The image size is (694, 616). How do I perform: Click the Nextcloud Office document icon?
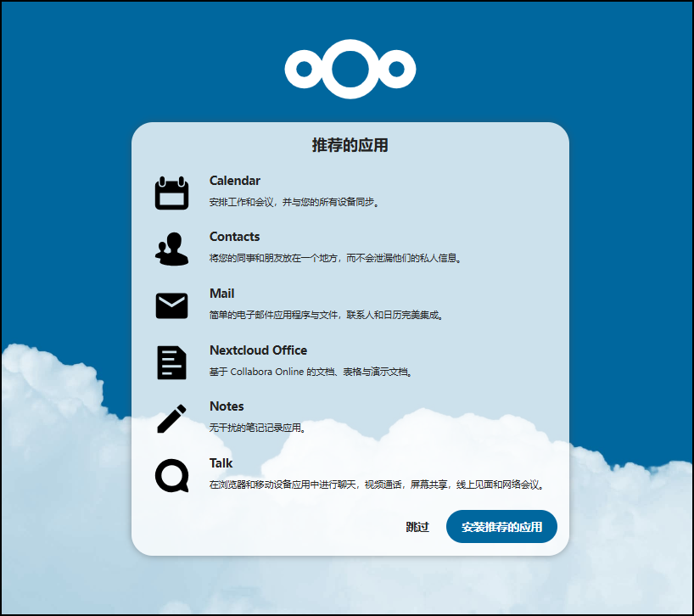click(171, 362)
